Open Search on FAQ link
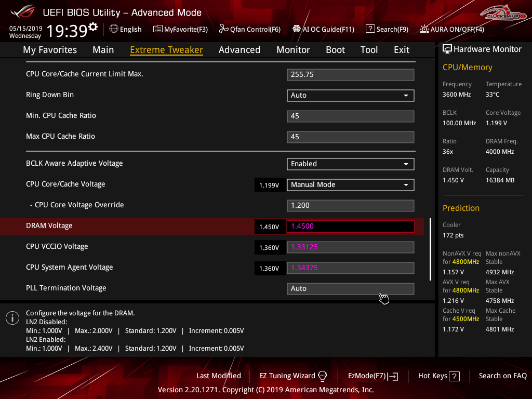 (x=502, y=376)
